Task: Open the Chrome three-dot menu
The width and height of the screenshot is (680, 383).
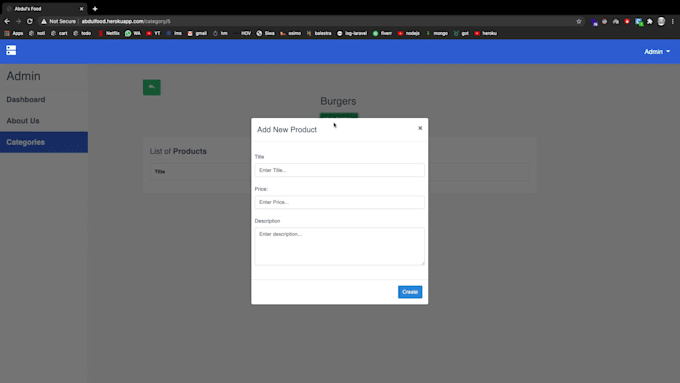Action: [673, 21]
